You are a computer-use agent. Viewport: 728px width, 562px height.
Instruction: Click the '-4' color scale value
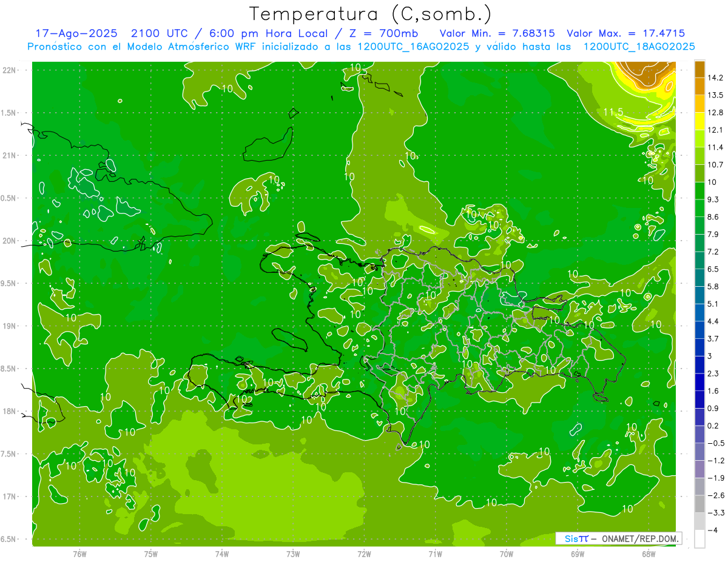click(x=713, y=530)
